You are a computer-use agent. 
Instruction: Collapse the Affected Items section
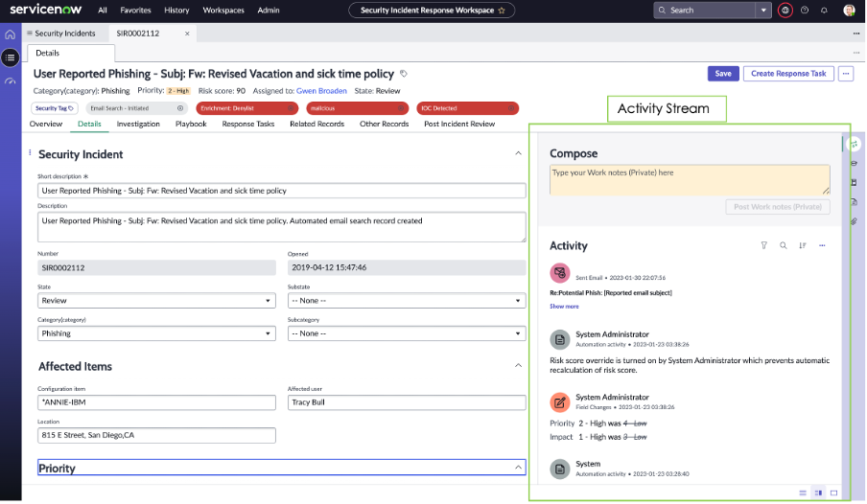pos(518,365)
